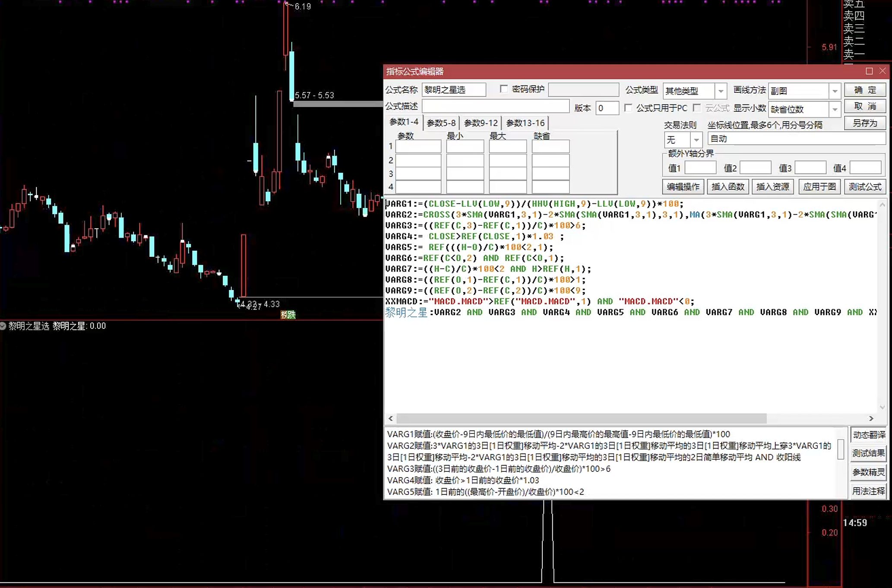
Task: Switch to the 参数13-16 tab
Action: (525, 123)
